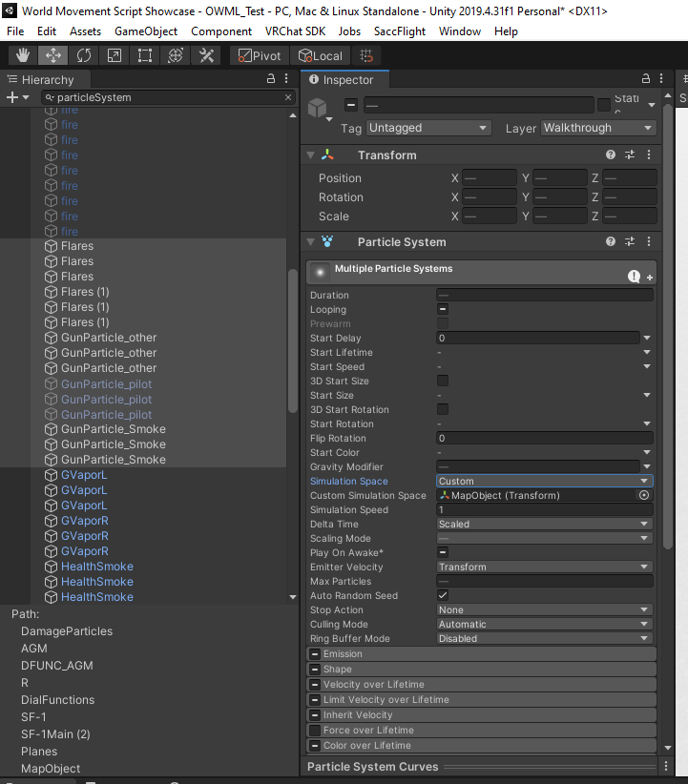Open Simulation Space Custom dropdown

click(545, 481)
